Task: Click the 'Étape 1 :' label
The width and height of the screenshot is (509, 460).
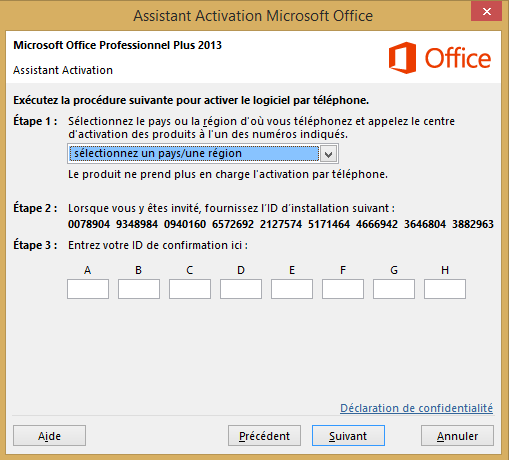Action: tap(35, 121)
